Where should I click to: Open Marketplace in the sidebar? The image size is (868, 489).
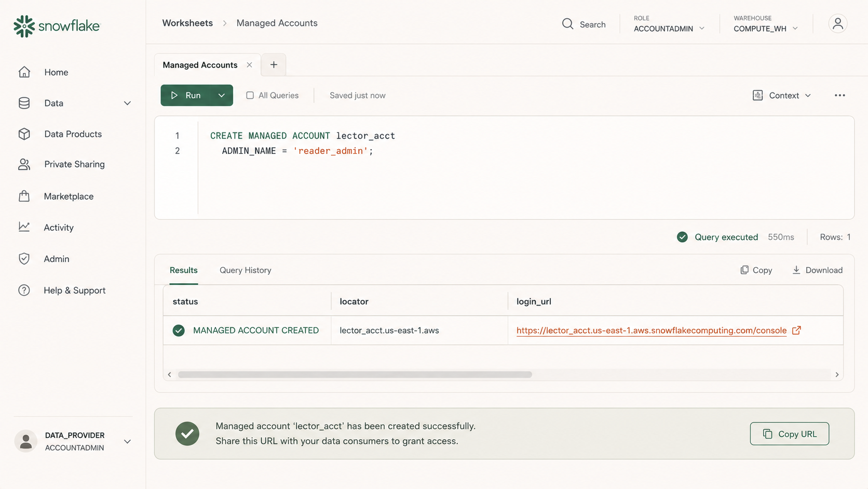[x=69, y=196]
